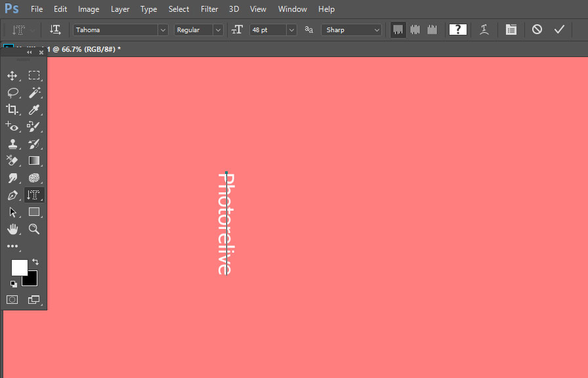The image size is (588, 378).
Task: Select the Move tool
Action: [x=12, y=75]
